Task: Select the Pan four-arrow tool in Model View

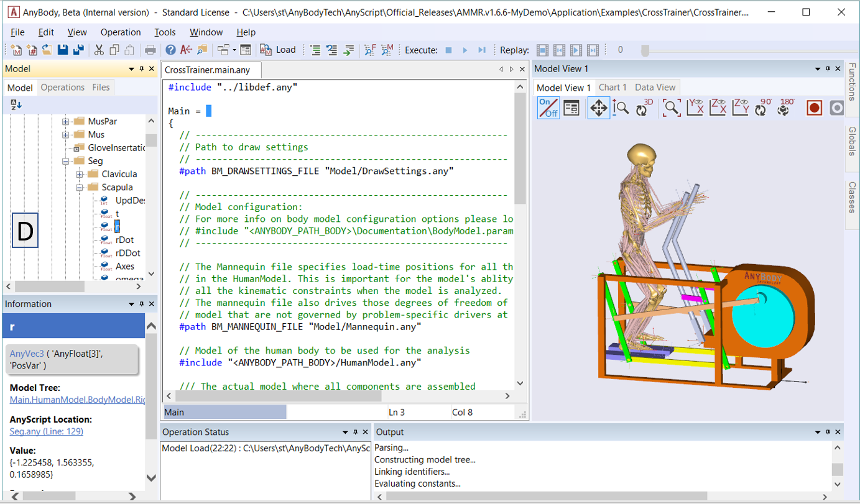Action: point(598,108)
